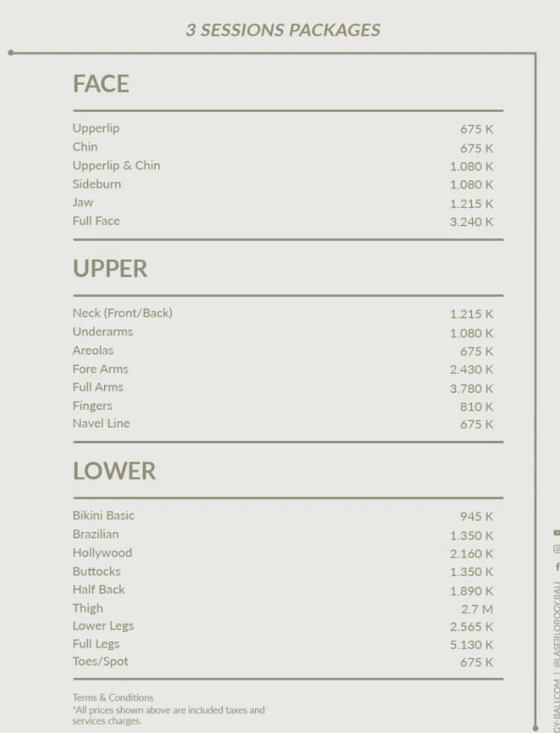Click the Upperlip & Chin item
This screenshot has height=733, width=560.
[x=117, y=166]
